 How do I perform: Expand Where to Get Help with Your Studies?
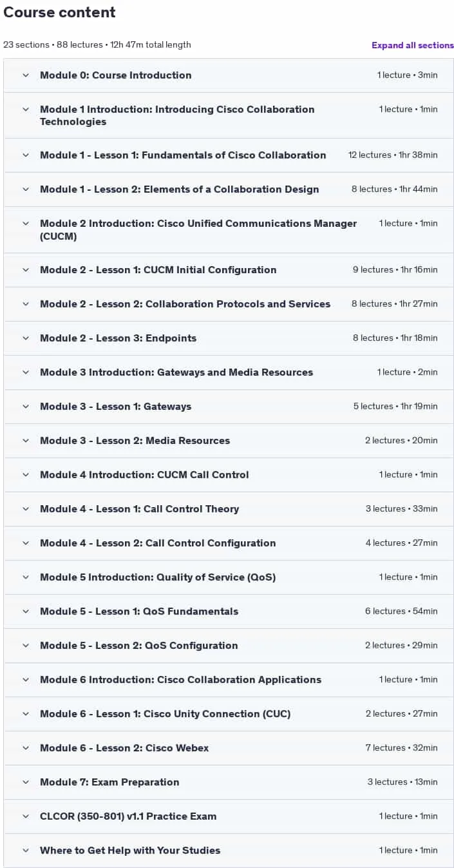pyautogui.click(x=229, y=851)
